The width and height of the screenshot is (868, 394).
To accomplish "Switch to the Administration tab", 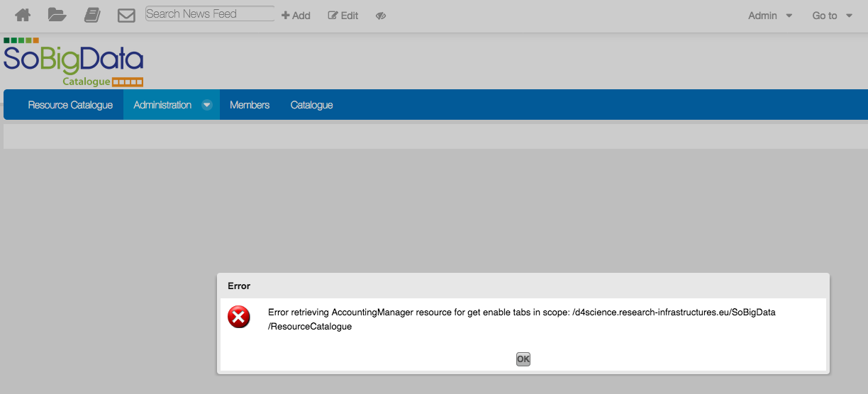I will click(162, 105).
